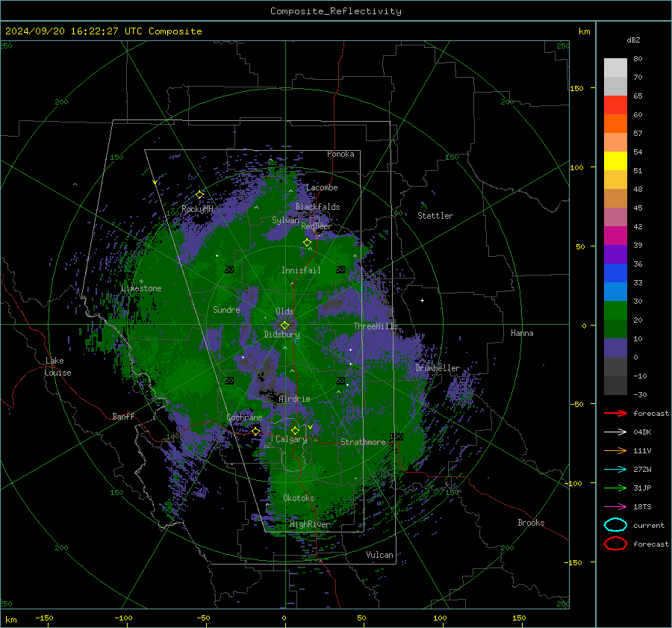Click the Banff label
672x628 pixels.
[x=123, y=416]
